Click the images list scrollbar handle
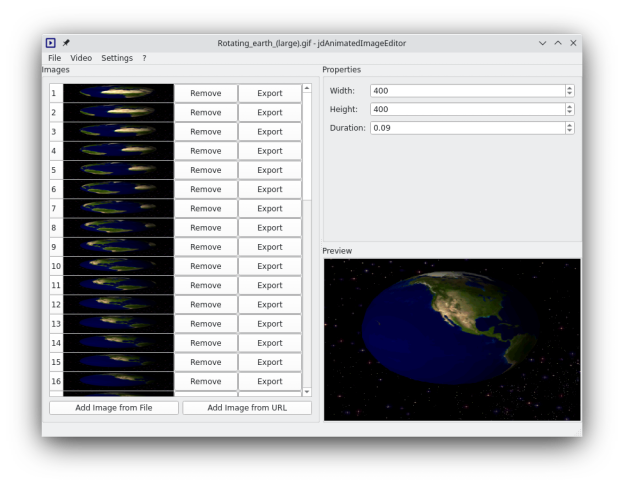This screenshot has width=624, height=486. pyautogui.click(x=307, y=146)
